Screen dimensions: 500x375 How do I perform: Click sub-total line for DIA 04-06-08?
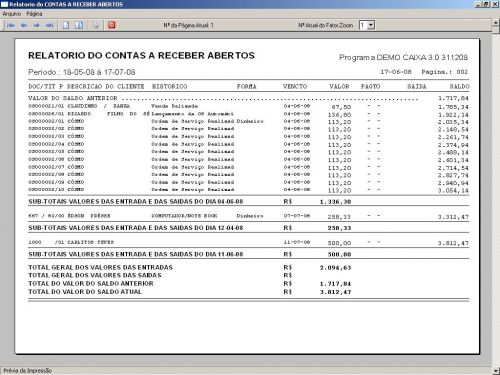(136, 202)
